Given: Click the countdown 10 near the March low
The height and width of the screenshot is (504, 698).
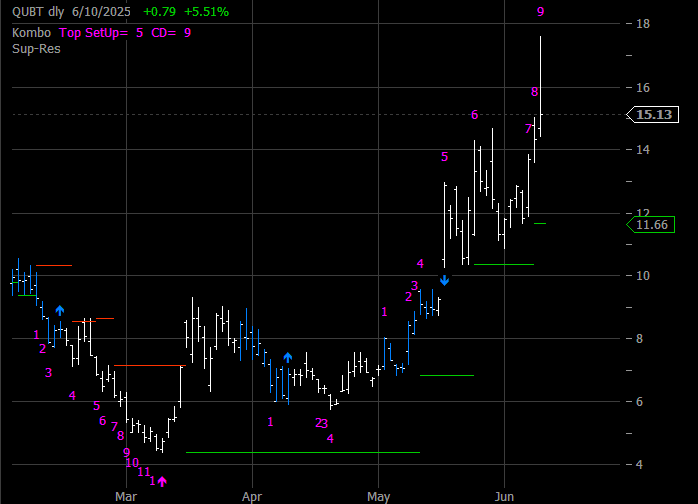Looking at the screenshot, I should [x=132, y=463].
